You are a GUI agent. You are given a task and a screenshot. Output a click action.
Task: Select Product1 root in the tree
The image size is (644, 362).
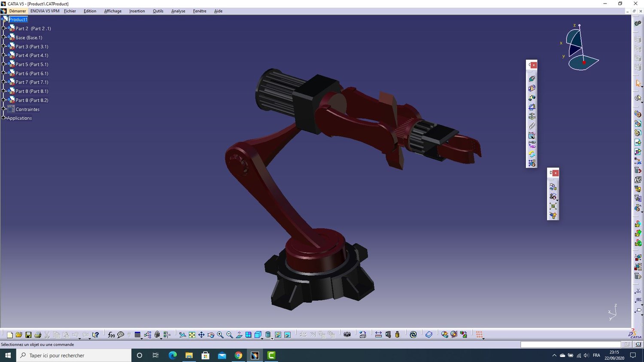click(18, 19)
